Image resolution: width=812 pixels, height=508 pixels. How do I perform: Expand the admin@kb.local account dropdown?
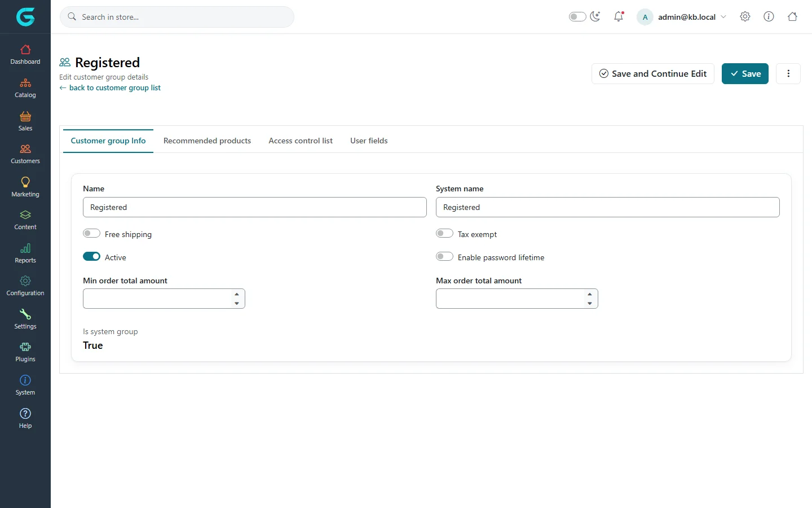(x=682, y=17)
